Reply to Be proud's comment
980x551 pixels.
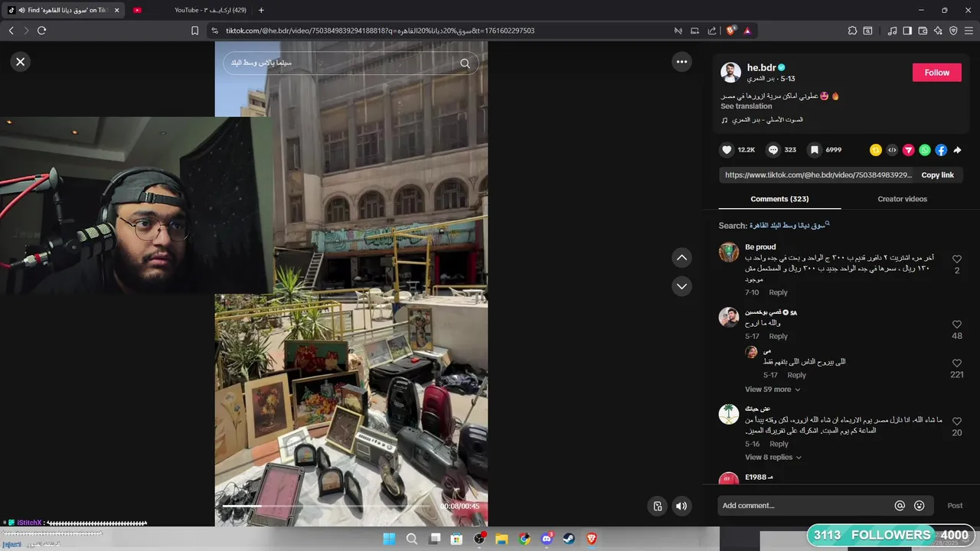tap(778, 292)
